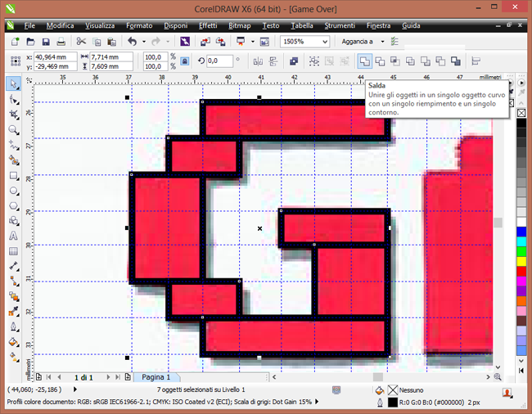Screen dimensions: 532x414
Task: Expand the undo history dropdown arrow
Action: (144, 42)
